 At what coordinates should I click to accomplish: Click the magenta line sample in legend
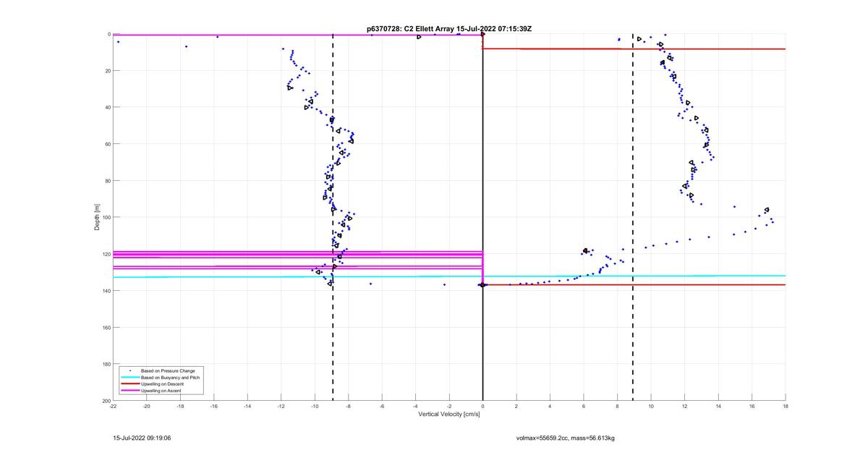129,391
